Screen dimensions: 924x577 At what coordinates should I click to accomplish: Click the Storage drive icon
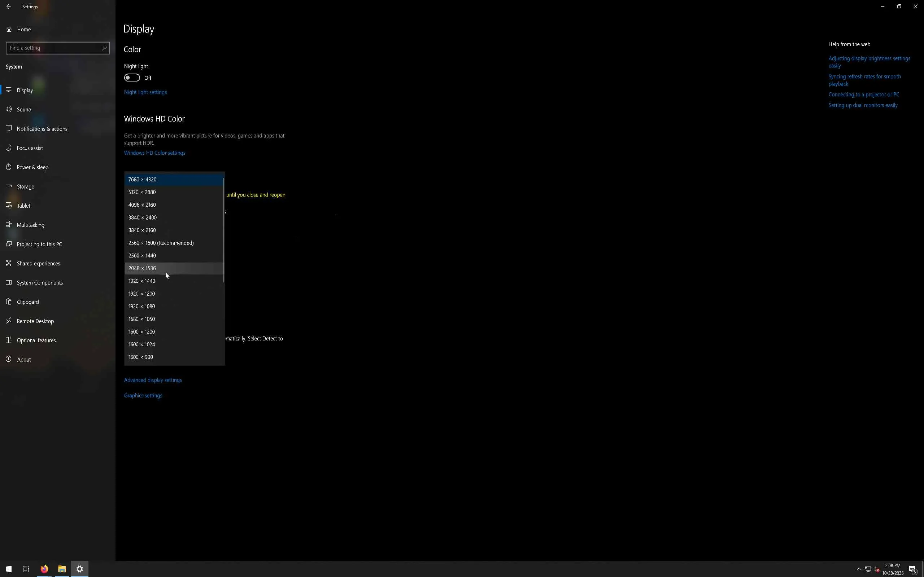coord(9,186)
